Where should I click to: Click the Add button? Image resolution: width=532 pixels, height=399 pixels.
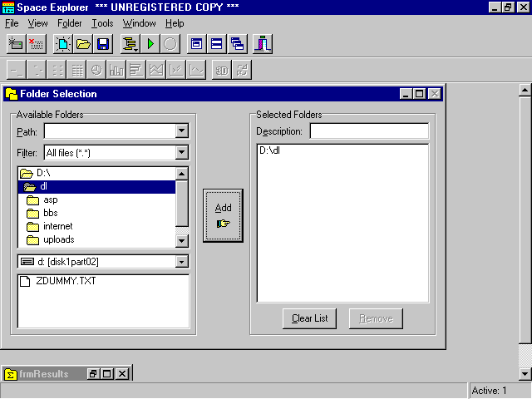tap(223, 214)
